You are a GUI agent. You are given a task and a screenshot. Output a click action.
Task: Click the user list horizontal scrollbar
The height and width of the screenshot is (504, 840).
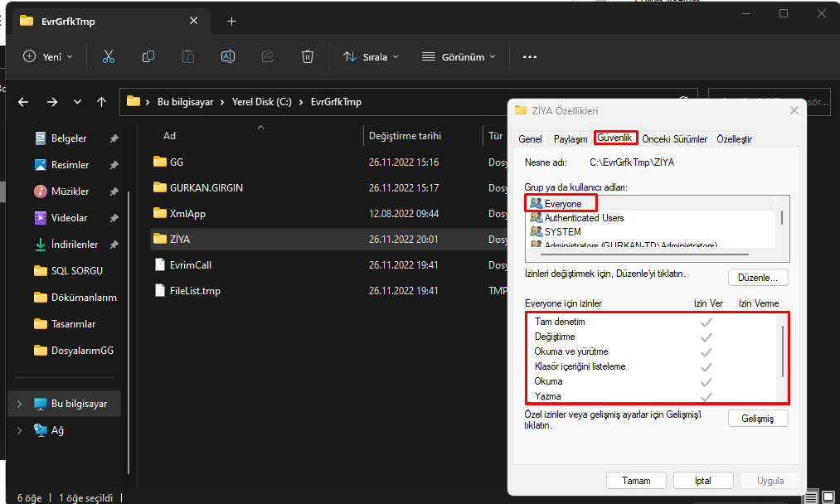click(x=644, y=254)
